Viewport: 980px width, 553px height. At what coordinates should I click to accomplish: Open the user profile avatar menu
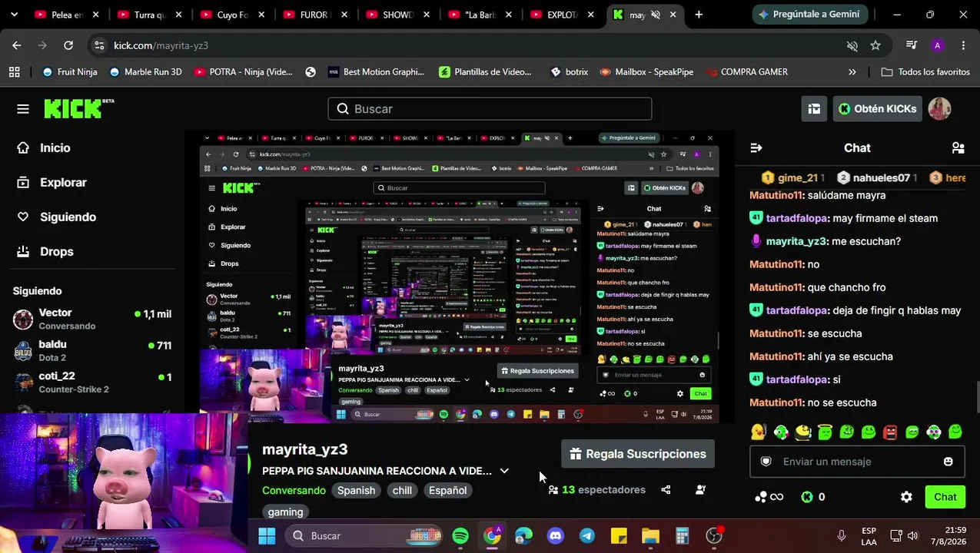click(x=939, y=109)
